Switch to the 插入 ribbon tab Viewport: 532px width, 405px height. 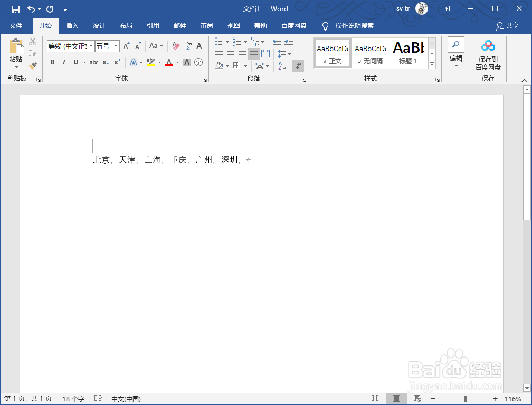72,26
